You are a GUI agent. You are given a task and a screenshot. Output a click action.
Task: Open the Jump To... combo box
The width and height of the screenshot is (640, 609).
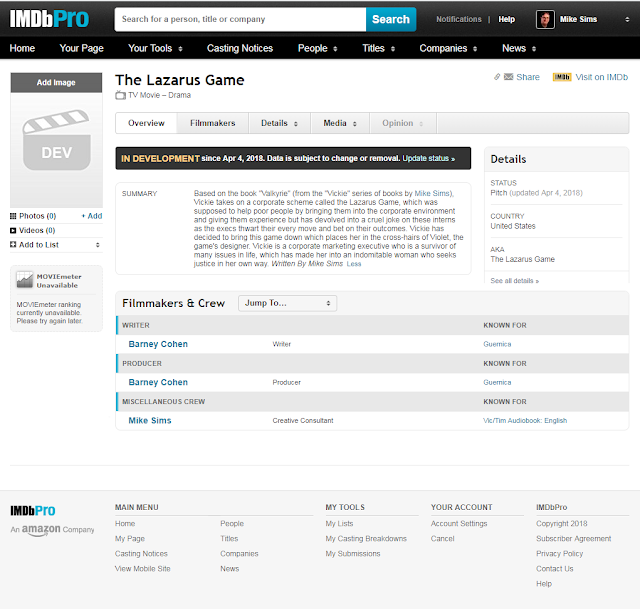point(287,303)
